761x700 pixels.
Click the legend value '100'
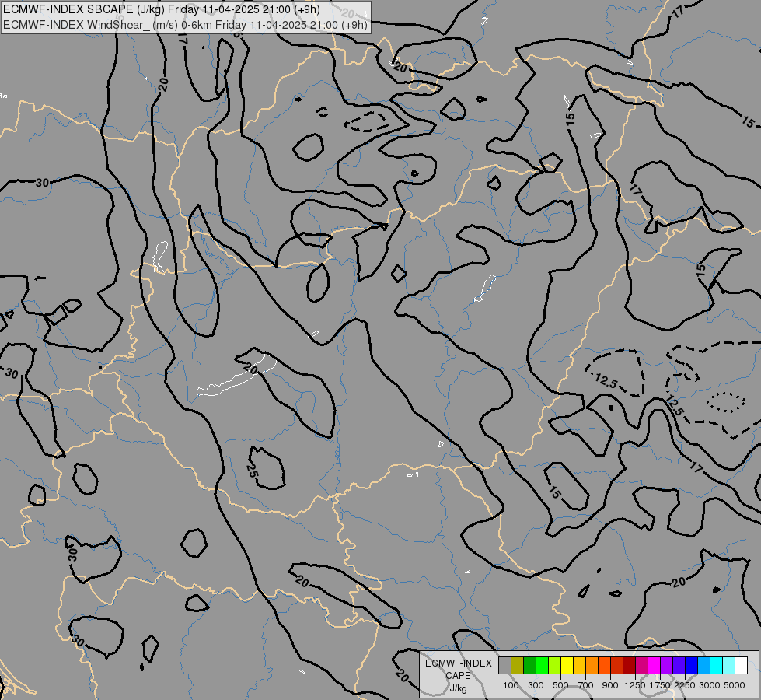pos(511,685)
